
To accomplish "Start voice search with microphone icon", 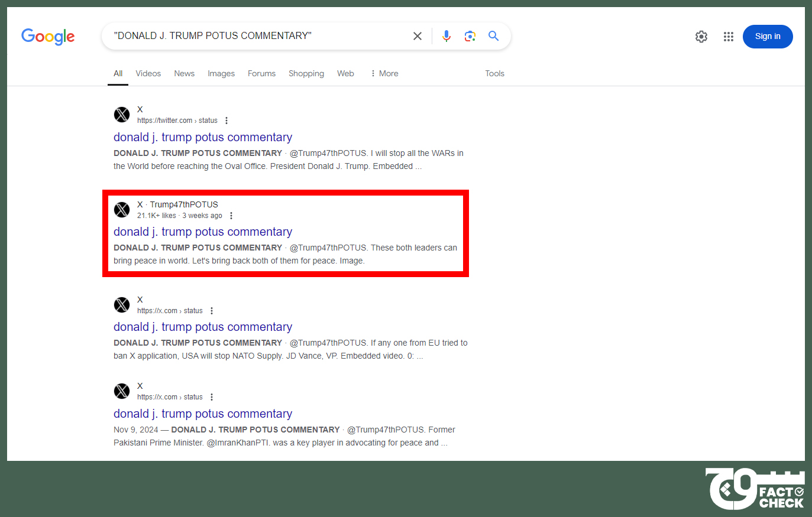I will coord(447,36).
